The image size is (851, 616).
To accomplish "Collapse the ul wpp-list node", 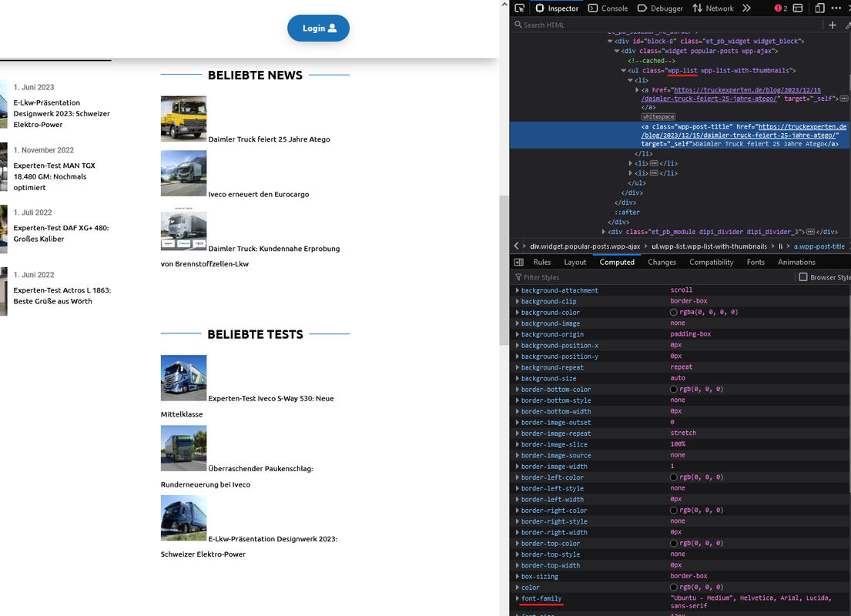I will (623, 71).
